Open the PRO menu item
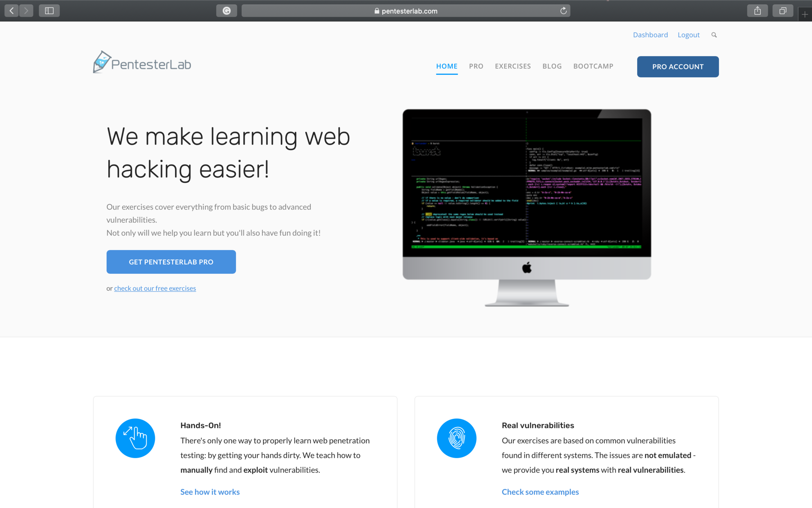This screenshot has width=812, height=508. 476,66
